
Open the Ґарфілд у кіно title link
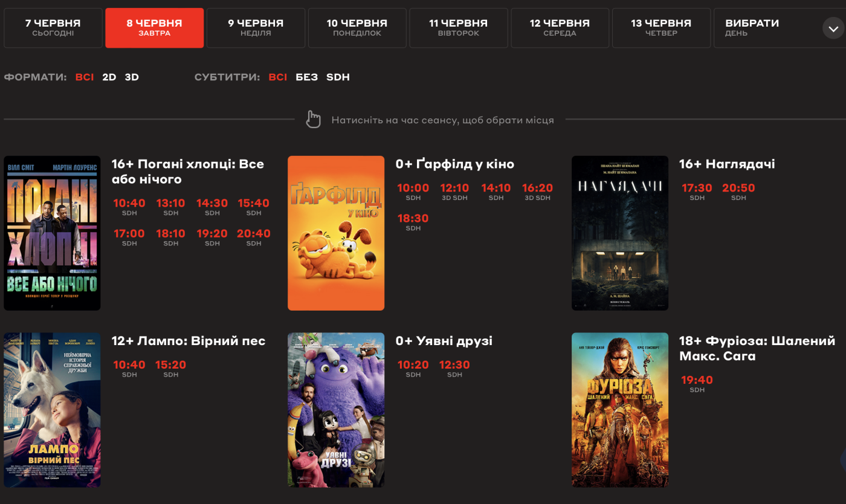coord(455,164)
